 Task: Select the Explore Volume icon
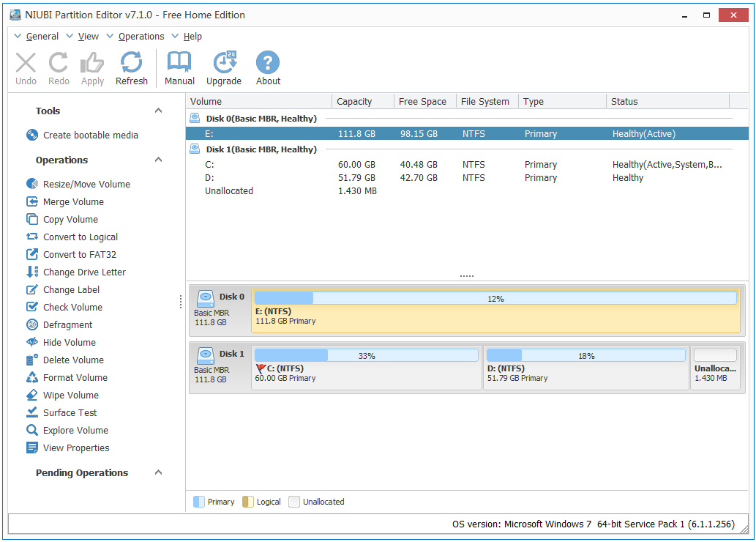click(32, 430)
